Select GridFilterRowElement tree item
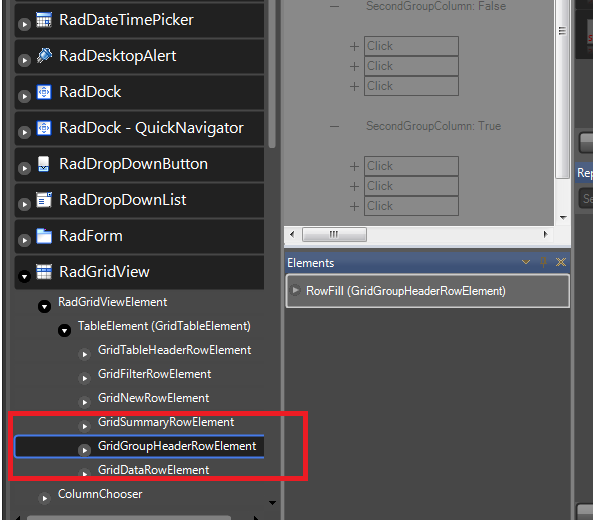This screenshot has height=520, width=593. (154, 374)
